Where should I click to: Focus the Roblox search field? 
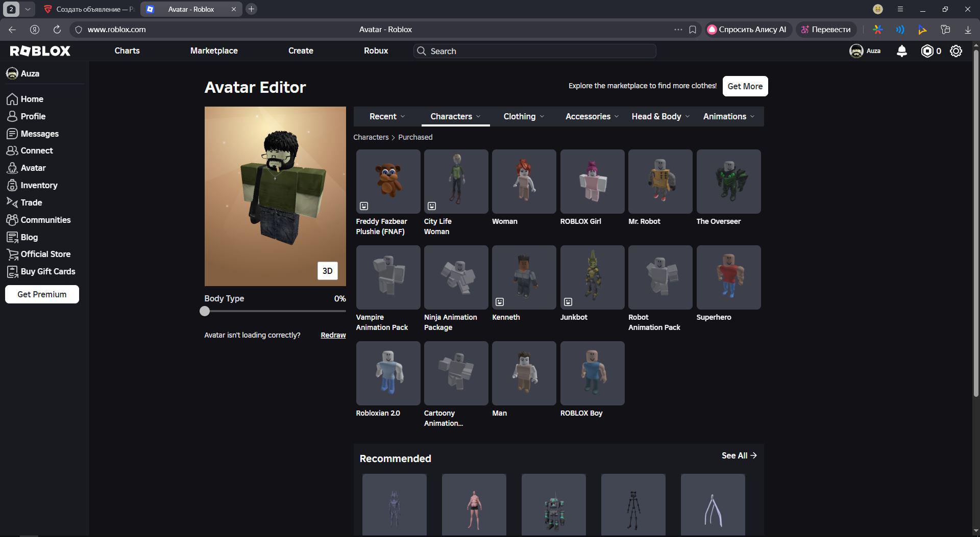tap(535, 51)
